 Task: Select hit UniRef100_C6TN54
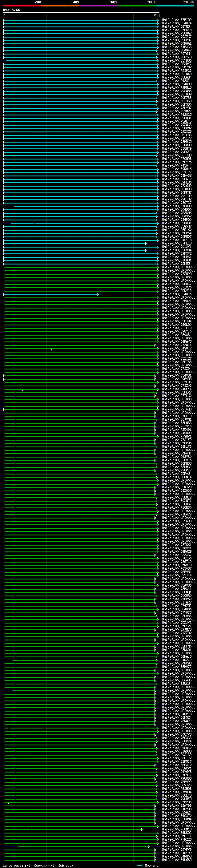177,26
